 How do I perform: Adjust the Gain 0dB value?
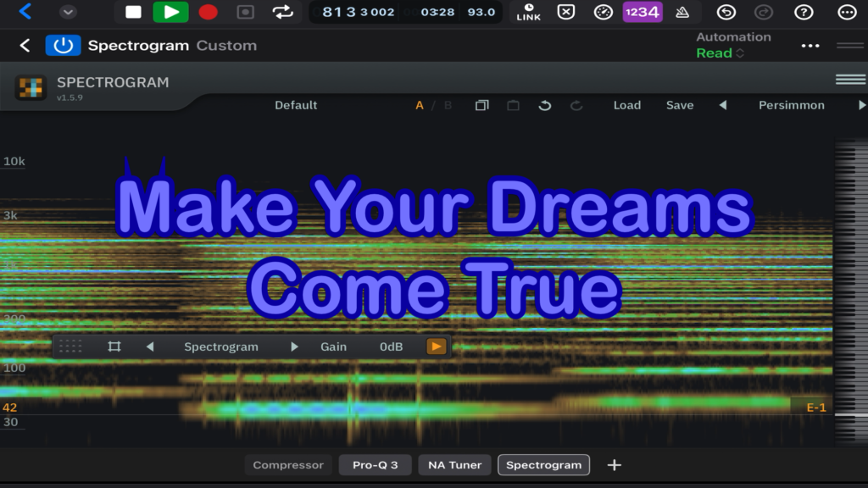tap(391, 347)
